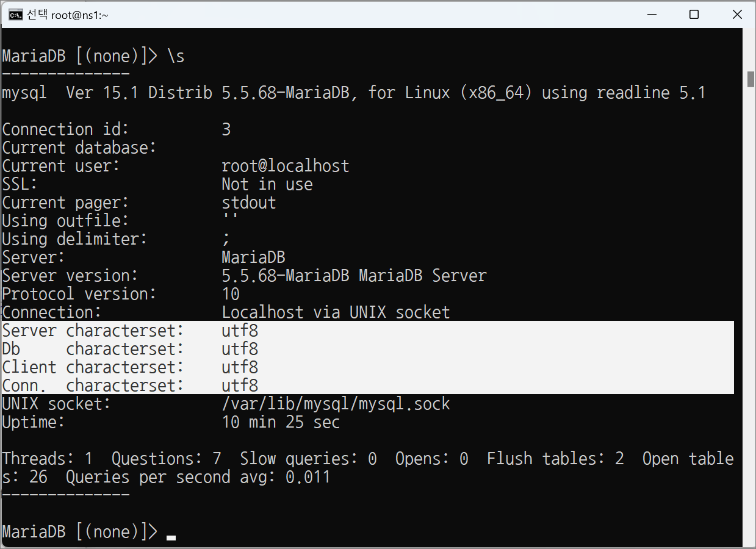Click the Client characterset utf8 line
This screenshot has height=549, width=756.
(367, 367)
